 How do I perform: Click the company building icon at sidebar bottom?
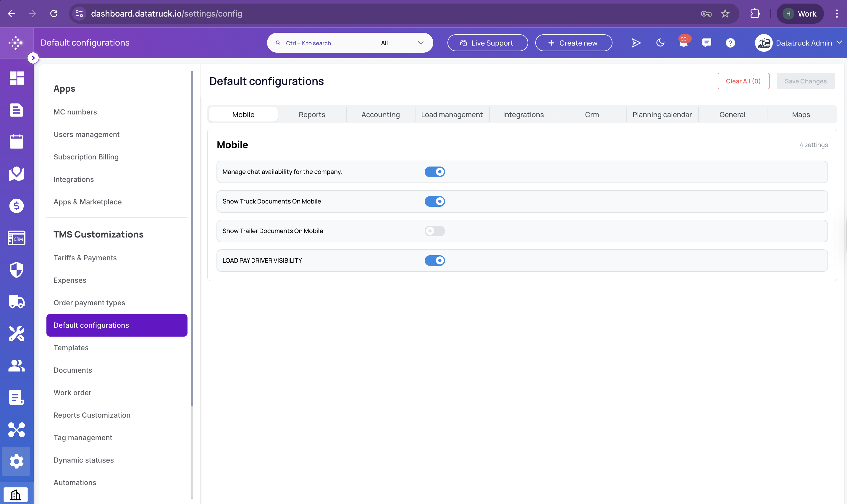pyautogui.click(x=16, y=495)
